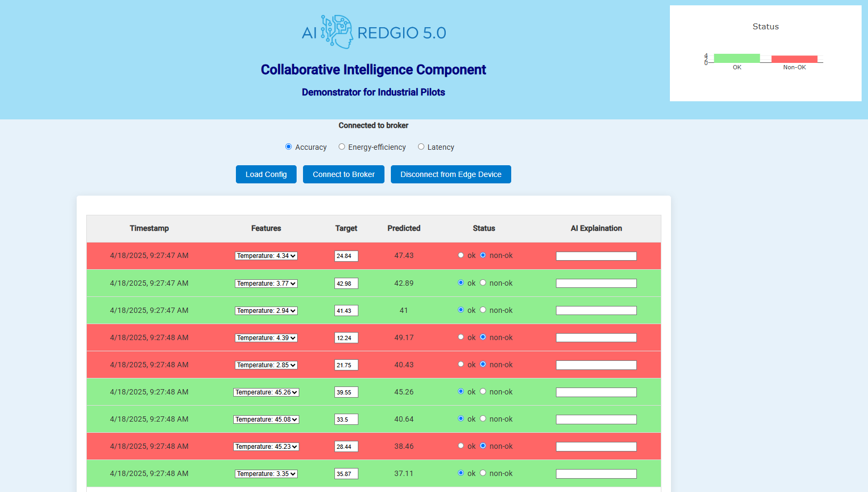
Task: Set the last row with target 35.87 to non-ok
Action: pos(483,473)
